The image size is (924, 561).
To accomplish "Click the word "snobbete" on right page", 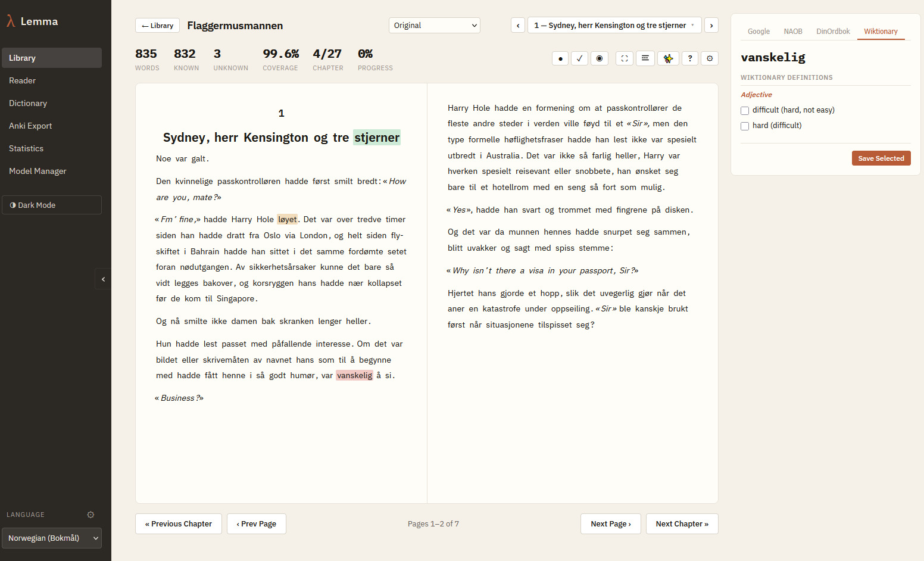I will pyautogui.click(x=593, y=171).
